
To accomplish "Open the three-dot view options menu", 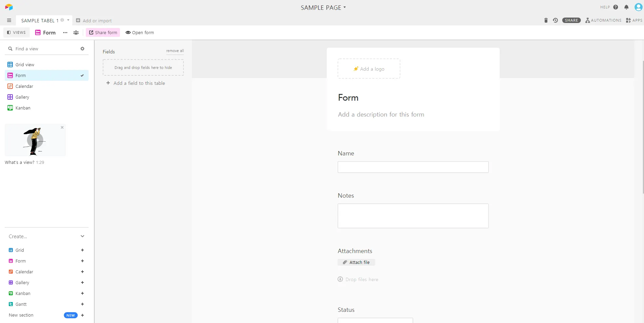I will click(65, 32).
